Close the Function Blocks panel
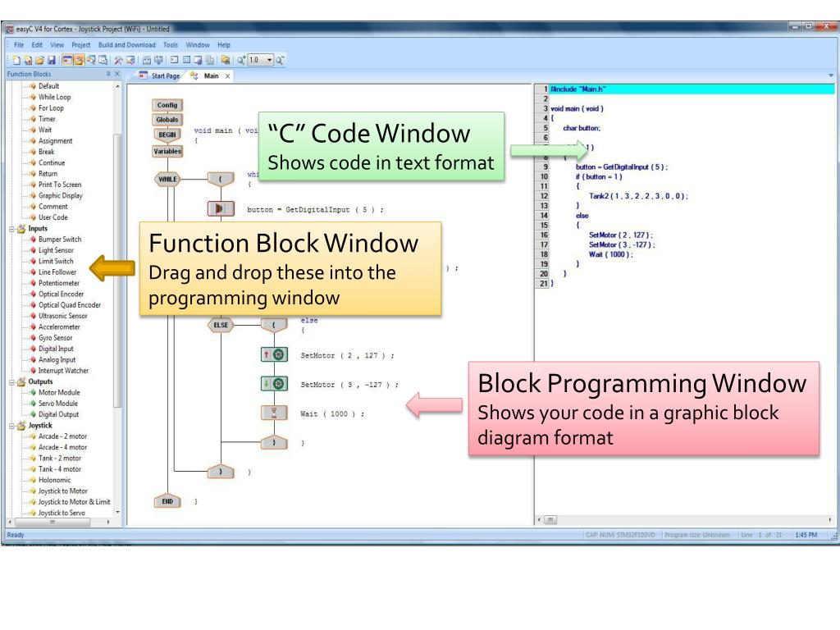The image size is (840, 630). [117, 74]
